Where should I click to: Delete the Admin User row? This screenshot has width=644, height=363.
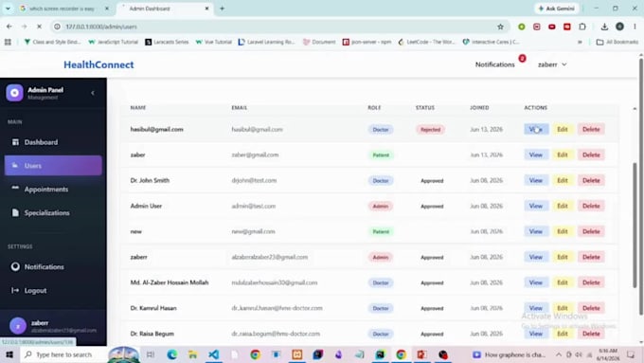(x=591, y=206)
